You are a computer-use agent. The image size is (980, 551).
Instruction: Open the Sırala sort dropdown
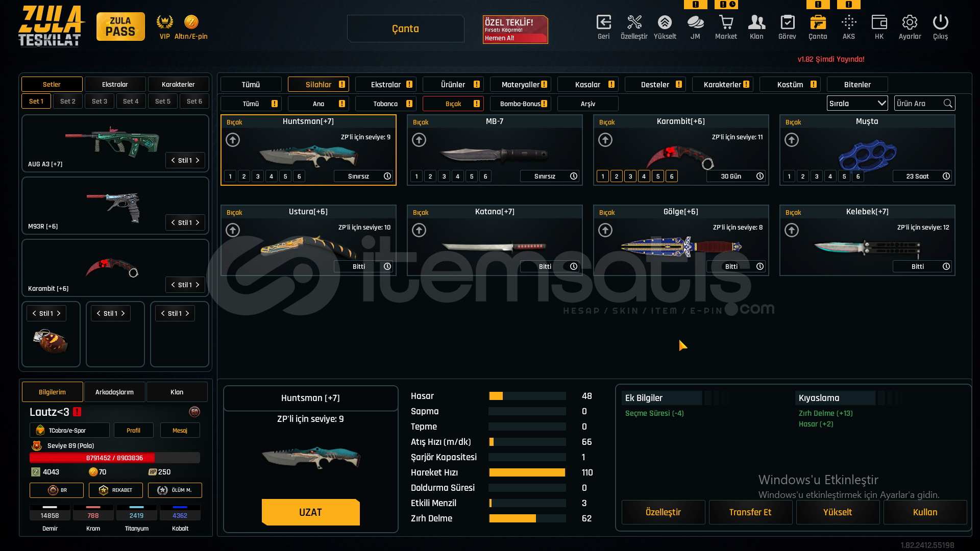(x=857, y=104)
